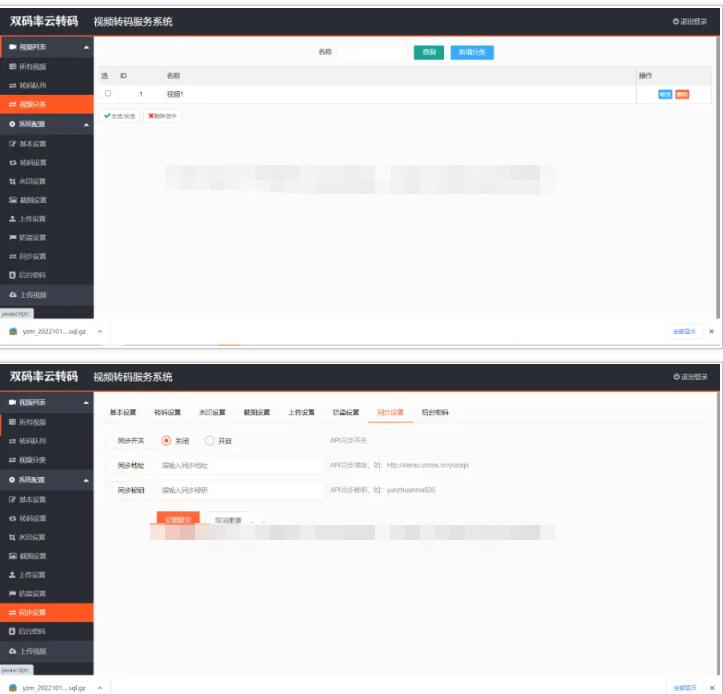723x694 pixels.
Task: Collapse the 系统配置 sidebar group in the upper window
Action: pos(86,124)
